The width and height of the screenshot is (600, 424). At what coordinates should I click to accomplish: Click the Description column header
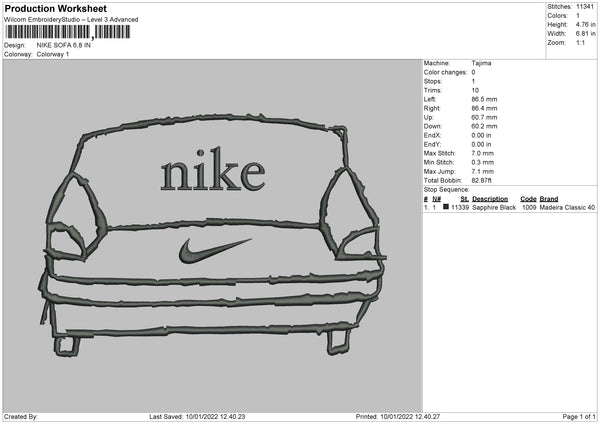(490, 199)
